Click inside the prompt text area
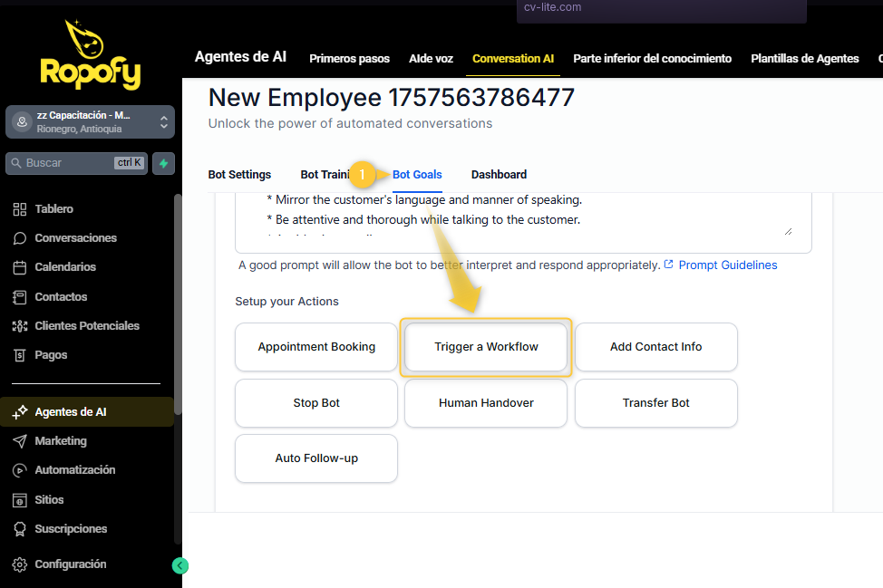This screenshot has width=883, height=588. pyautogui.click(x=523, y=222)
